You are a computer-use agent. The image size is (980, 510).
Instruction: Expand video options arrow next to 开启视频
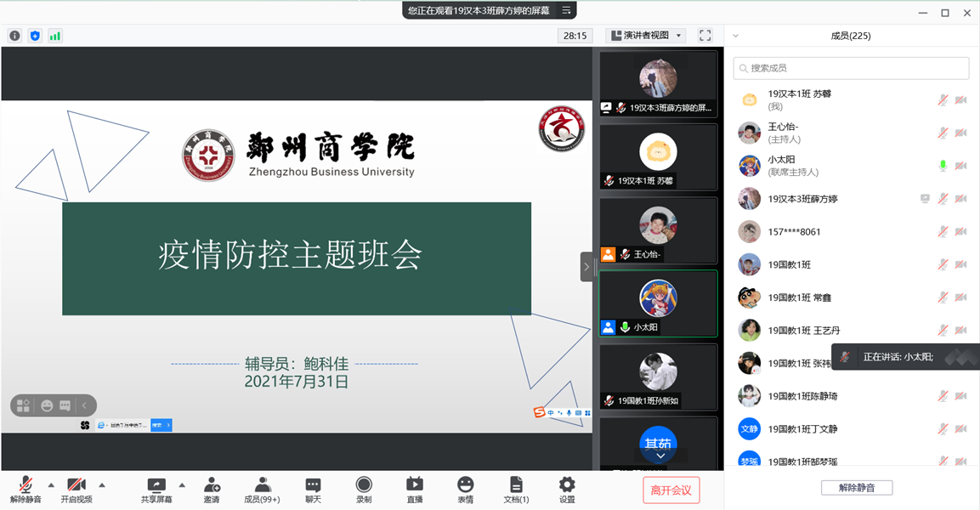[x=102, y=485]
